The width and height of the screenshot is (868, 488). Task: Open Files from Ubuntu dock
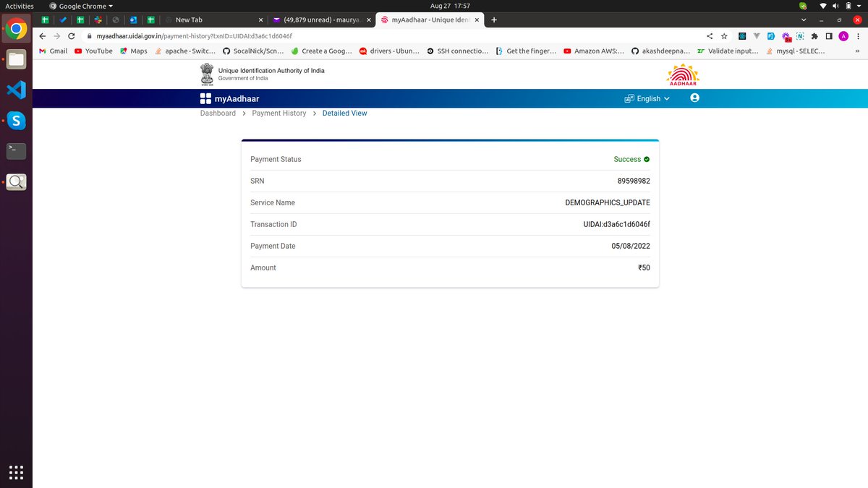click(x=16, y=60)
